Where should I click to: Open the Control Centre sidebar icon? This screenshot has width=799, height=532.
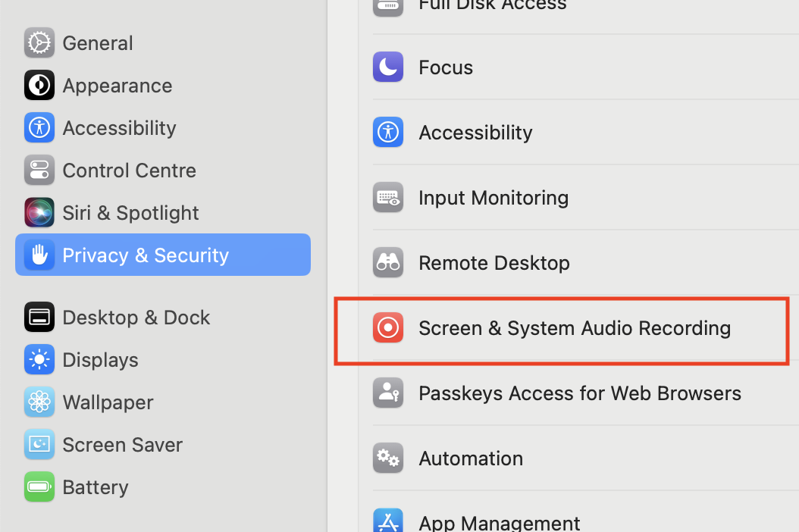39,170
